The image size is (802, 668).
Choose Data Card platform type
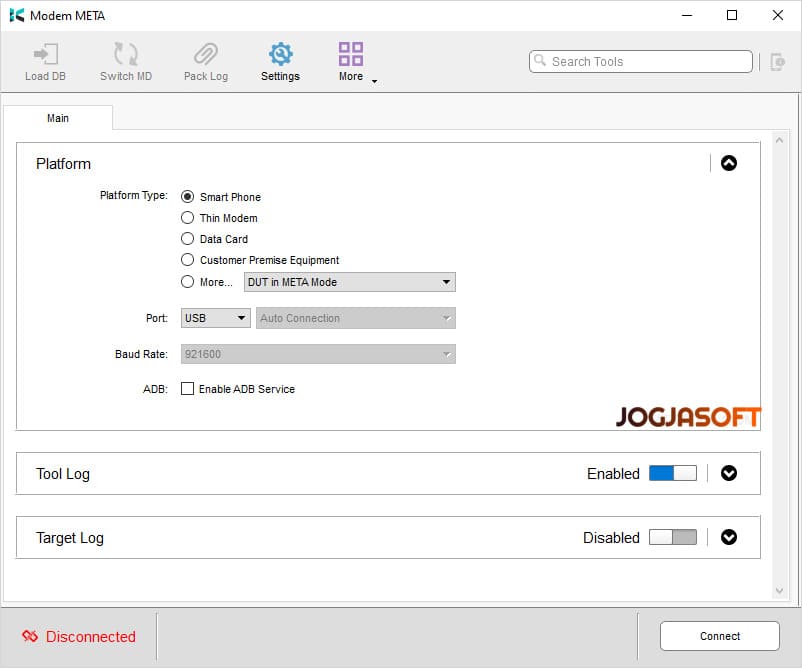pos(187,239)
